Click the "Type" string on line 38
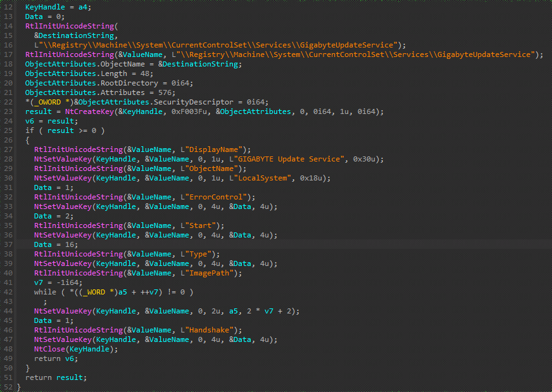The image size is (552, 392). pyautogui.click(x=198, y=255)
